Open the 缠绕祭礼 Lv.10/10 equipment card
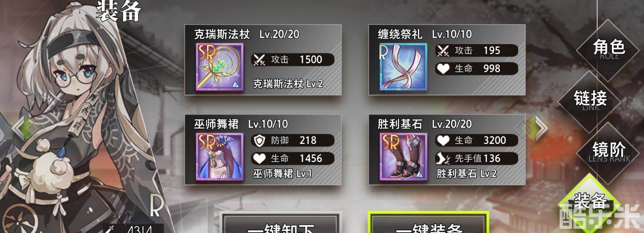The image size is (644, 233). pyautogui.click(x=447, y=59)
